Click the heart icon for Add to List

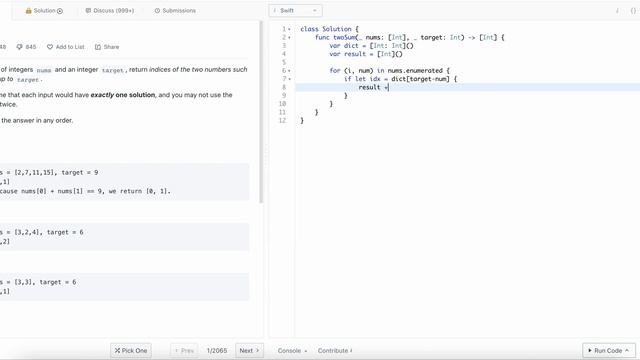50,47
